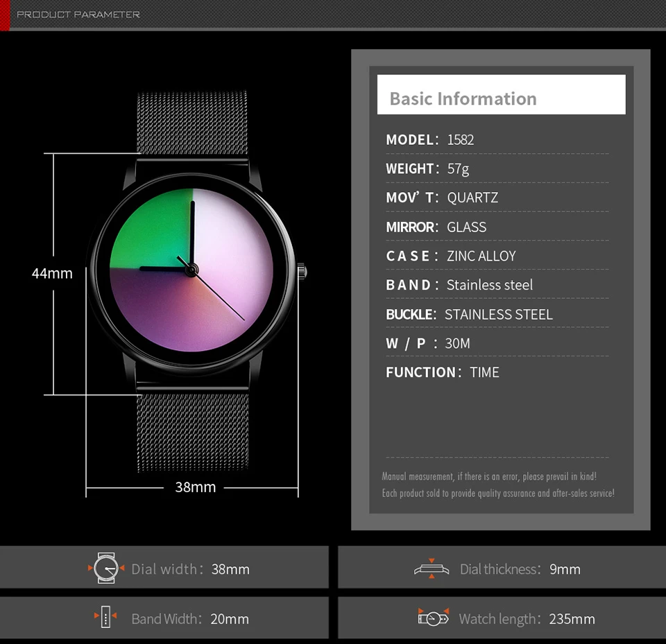666x644 pixels.
Task: Click the "MIRROR:" label
Action: click(x=411, y=227)
